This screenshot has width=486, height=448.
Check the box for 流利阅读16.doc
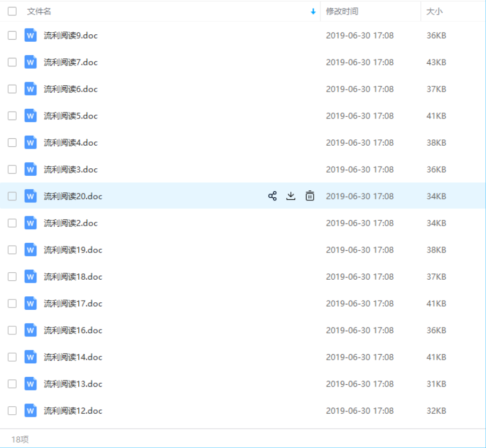[x=12, y=330]
